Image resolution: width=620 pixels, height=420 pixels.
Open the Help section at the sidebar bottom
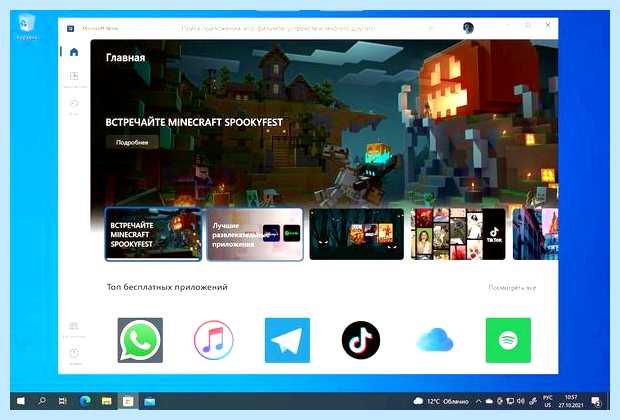pyautogui.click(x=74, y=356)
